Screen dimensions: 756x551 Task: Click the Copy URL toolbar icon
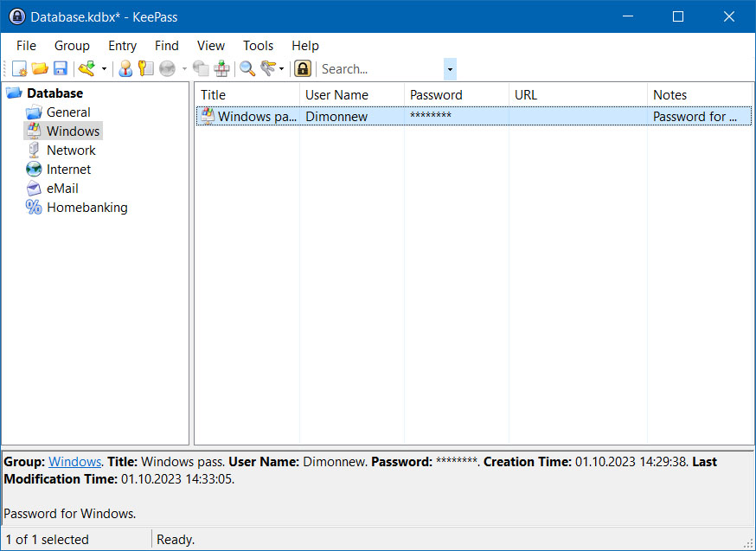tap(201, 69)
